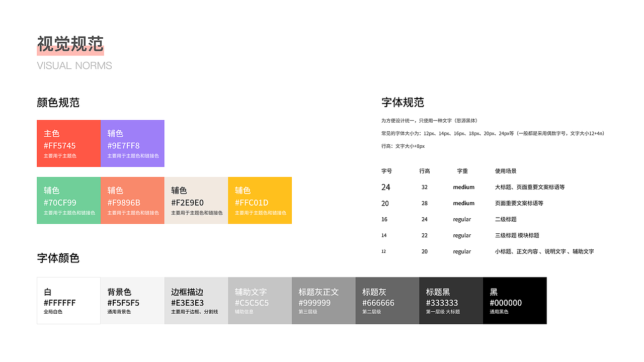This screenshot has width=644, height=362.
Task: Select the 背景色 #F5F5F5 block
Action: click(132, 300)
